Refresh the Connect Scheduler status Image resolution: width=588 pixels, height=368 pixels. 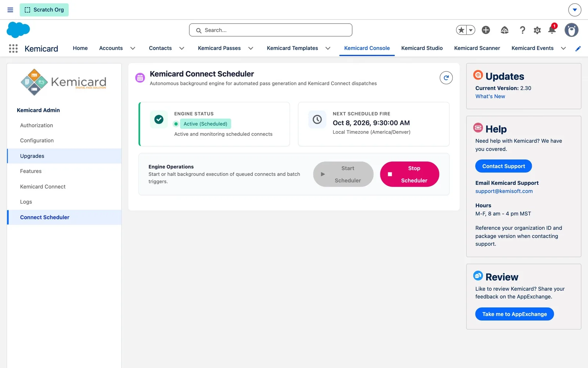pyautogui.click(x=446, y=78)
